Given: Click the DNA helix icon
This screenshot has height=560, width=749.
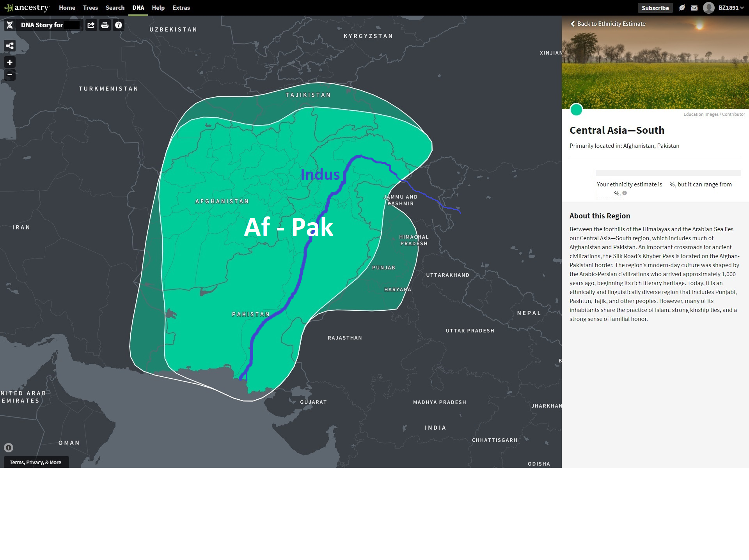Looking at the screenshot, I should coord(10,25).
